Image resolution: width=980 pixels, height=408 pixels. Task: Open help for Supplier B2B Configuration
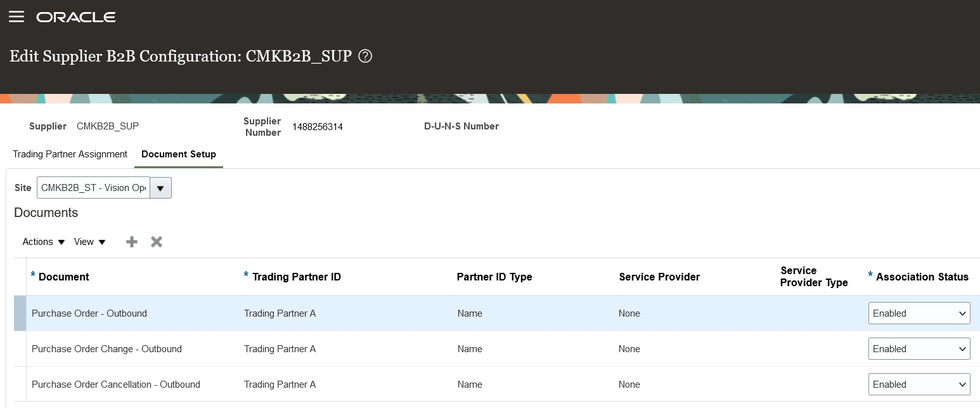point(365,56)
